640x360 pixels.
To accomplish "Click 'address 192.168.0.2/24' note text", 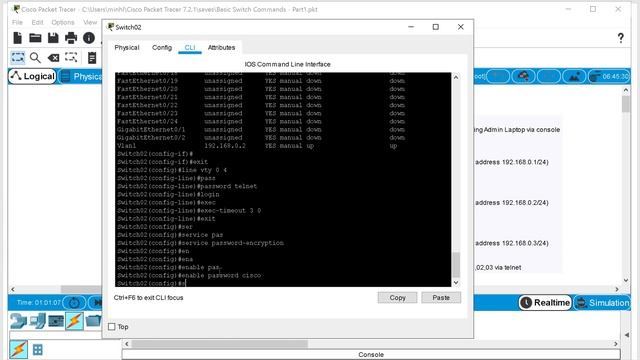I will (511, 202).
